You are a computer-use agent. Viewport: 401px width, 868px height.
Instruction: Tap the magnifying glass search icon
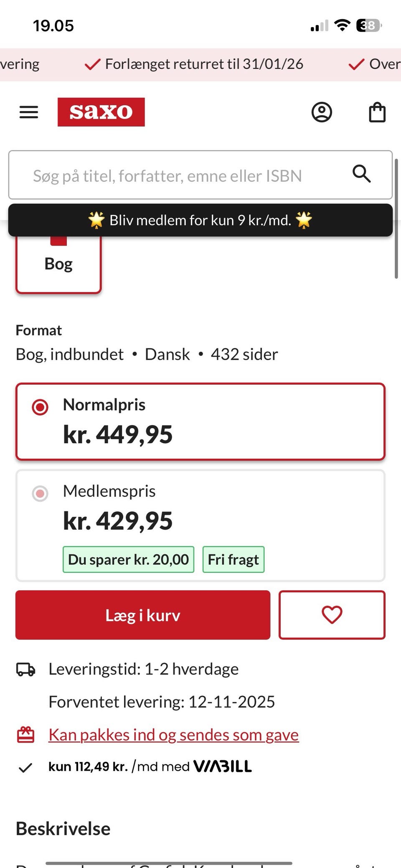point(362,174)
